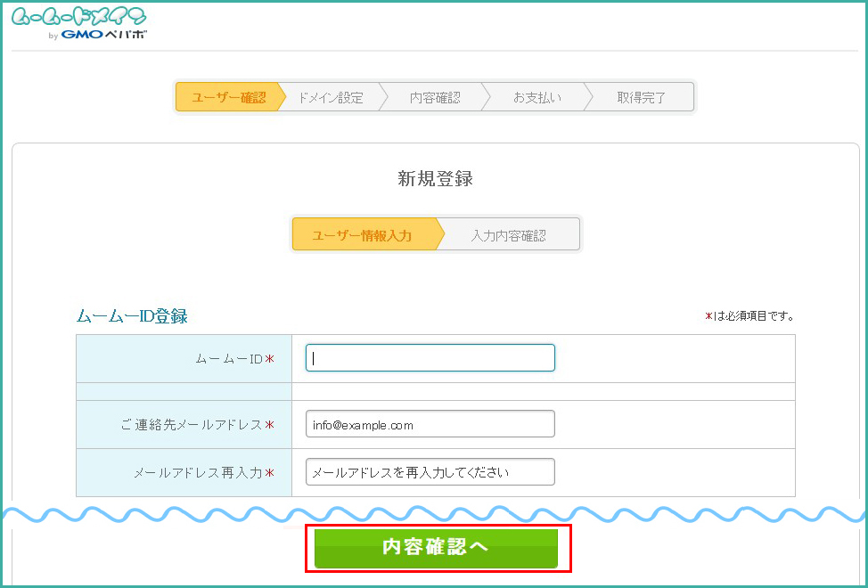
Task: Click the メールアドレス再入力 label
Action: [197, 473]
